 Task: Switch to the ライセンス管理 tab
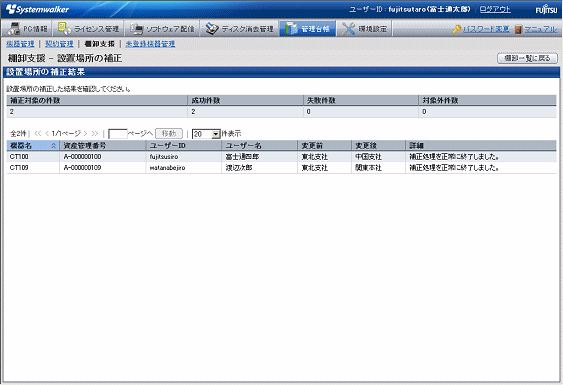coord(88,29)
